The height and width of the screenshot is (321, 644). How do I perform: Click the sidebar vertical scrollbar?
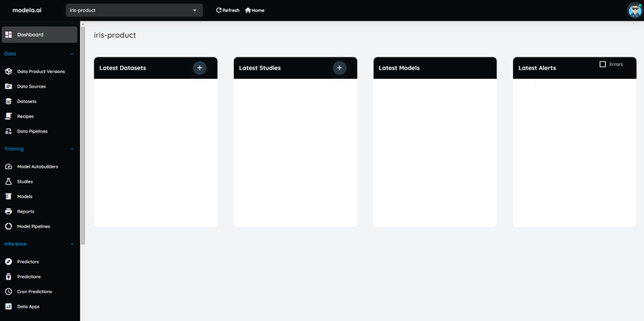point(83,135)
